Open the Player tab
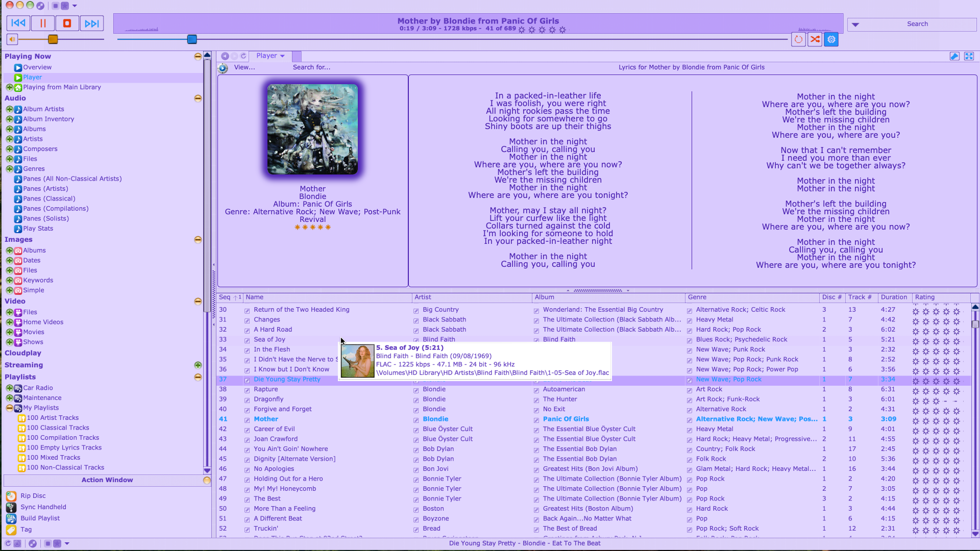Screen dimensions: 980x551 [x=271, y=56]
